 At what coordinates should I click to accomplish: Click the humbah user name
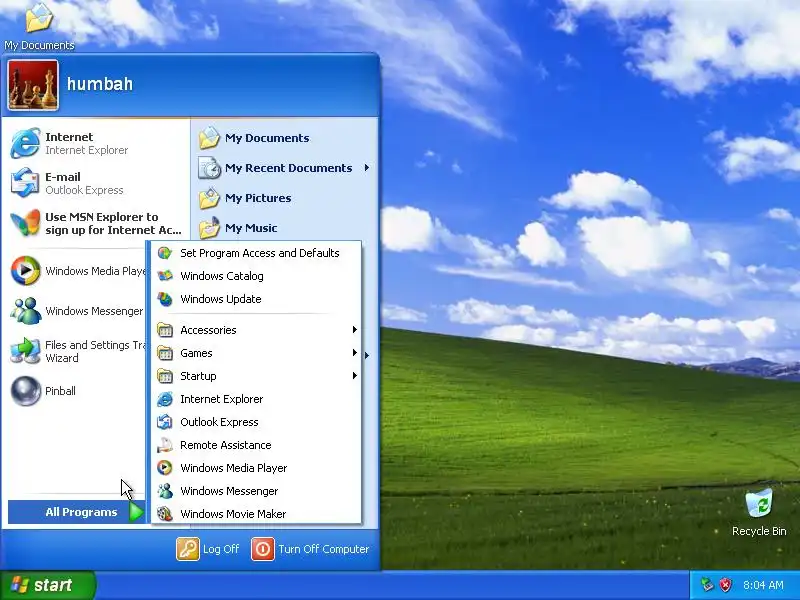coord(100,84)
